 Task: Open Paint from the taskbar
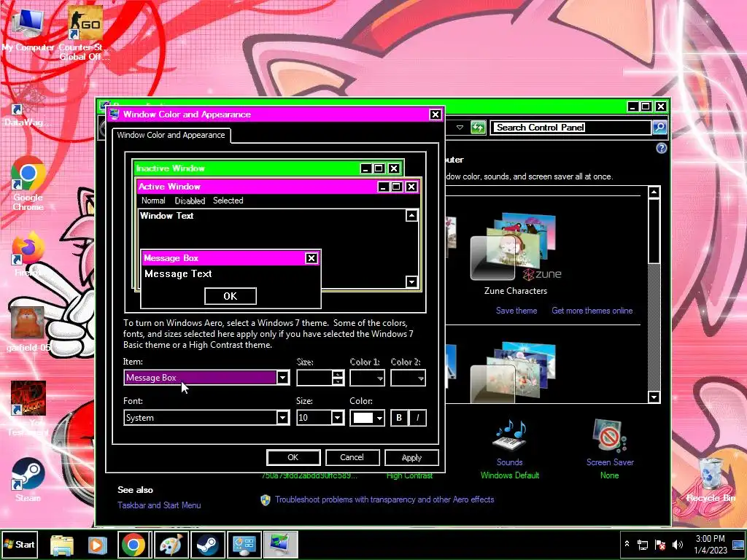pyautogui.click(x=171, y=545)
